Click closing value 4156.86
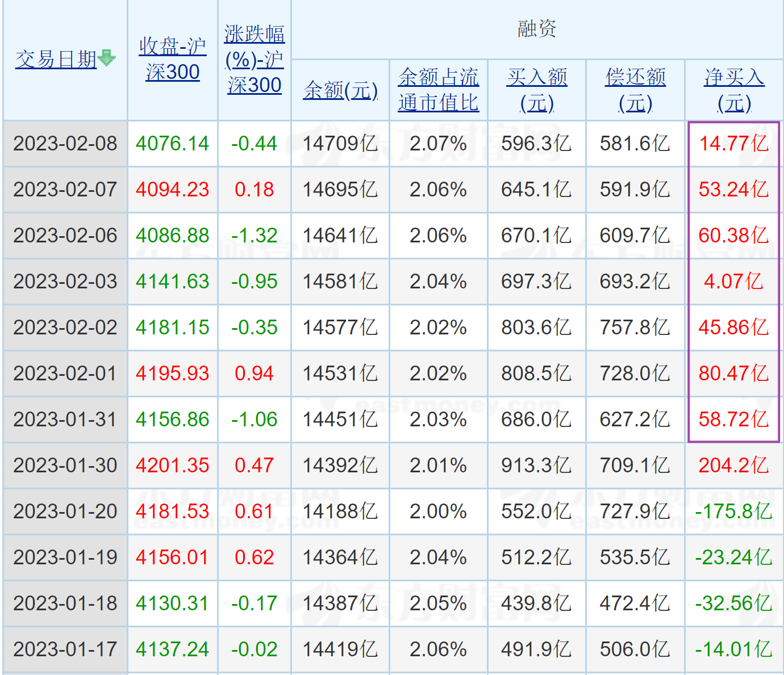This screenshot has height=675, width=784. (173, 420)
